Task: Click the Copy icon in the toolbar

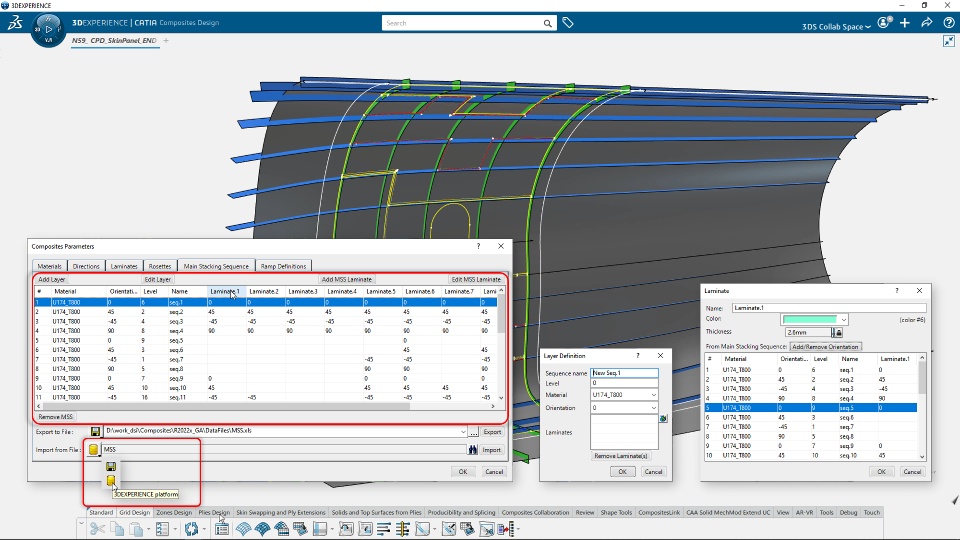Action: (117, 529)
